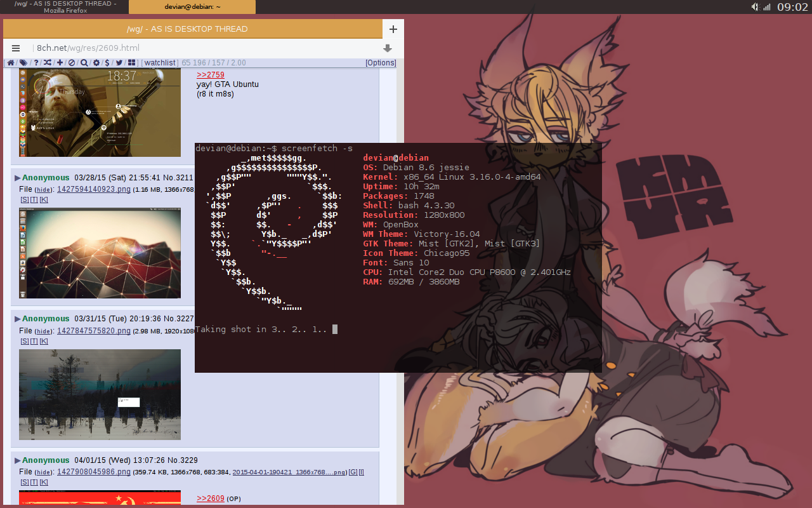Click the "OS: Debian 8.6 jessie" line in terminal
This screenshot has width=812, height=508.
[x=416, y=168]
